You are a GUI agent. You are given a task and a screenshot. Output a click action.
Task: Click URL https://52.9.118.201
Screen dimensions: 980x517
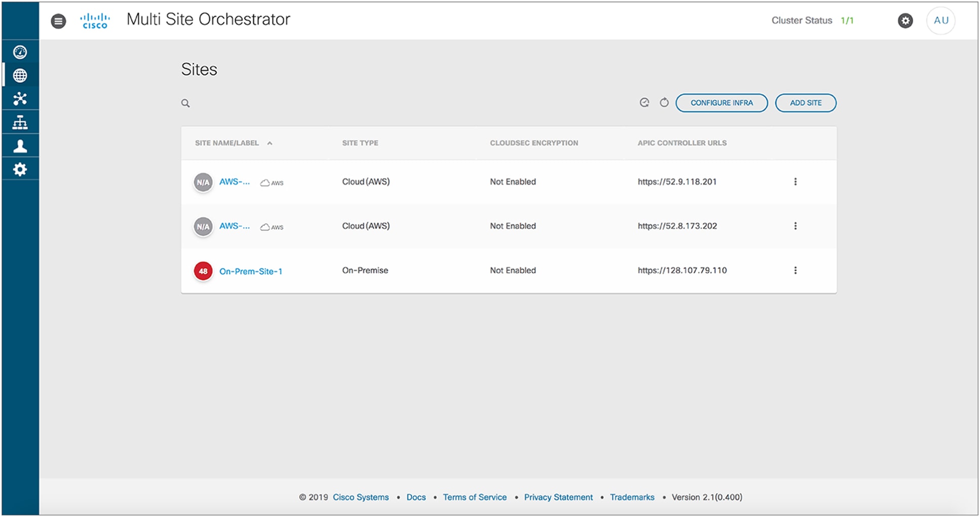click(677, 182)
